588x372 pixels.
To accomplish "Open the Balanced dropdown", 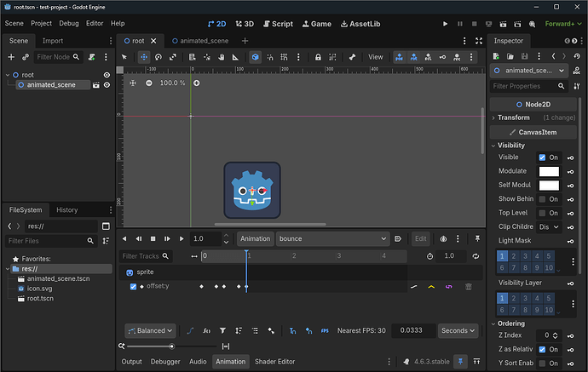I will pyautogui.click(x=150, y=331).
